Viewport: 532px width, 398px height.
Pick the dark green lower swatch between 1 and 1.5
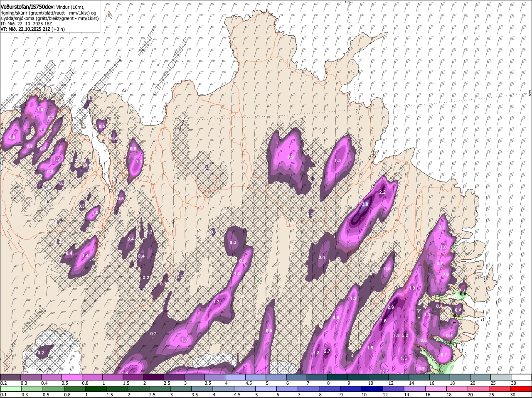coord(96,388)
